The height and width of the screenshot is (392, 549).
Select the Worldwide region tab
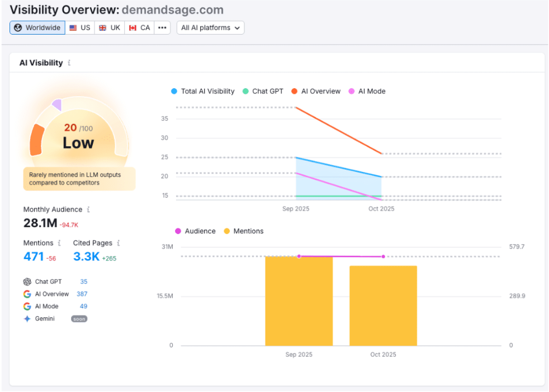(x=37, y=27)
